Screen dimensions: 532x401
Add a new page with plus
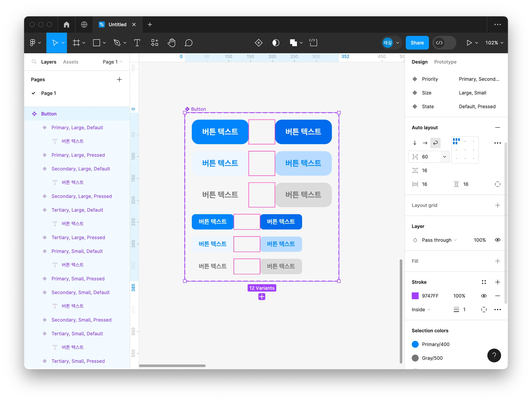point(119,79)
